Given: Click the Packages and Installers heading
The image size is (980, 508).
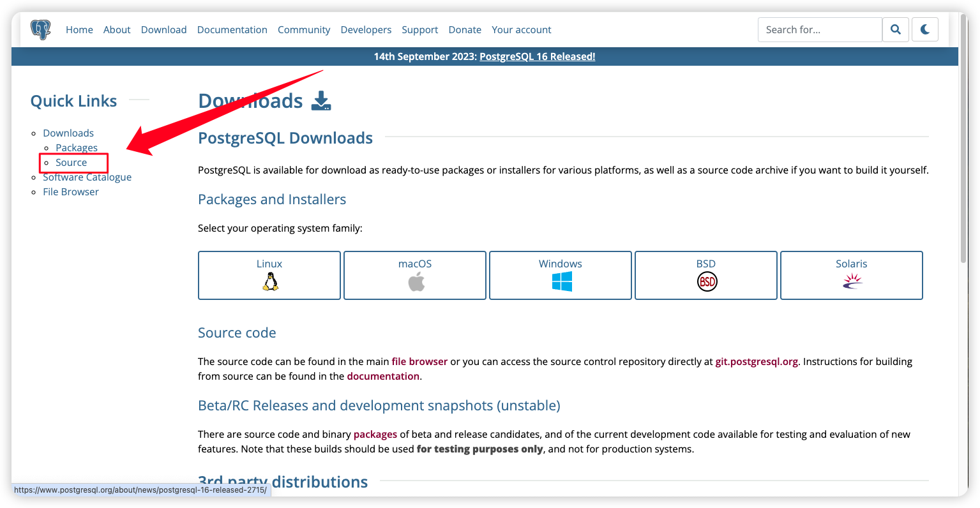Looking at the screenshot, I should 272,199.
